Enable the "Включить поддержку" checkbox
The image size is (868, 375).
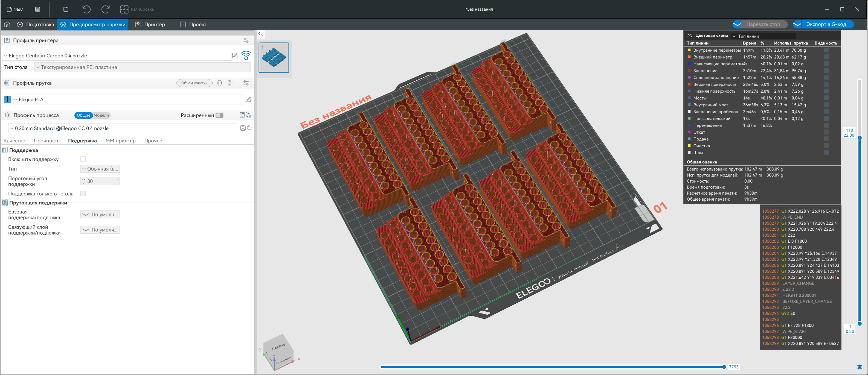click(x=83, y=159)
